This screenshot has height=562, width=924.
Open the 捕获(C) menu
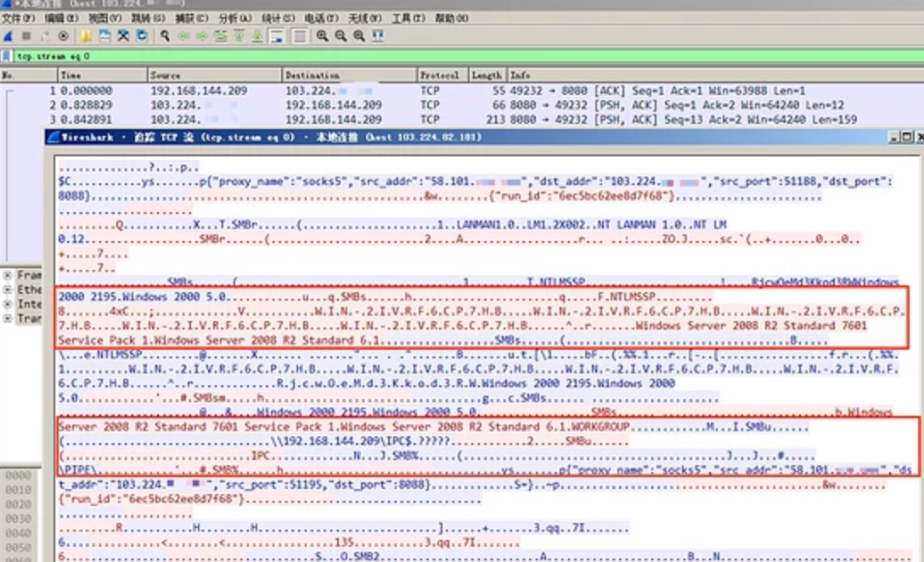pos(192,19)
